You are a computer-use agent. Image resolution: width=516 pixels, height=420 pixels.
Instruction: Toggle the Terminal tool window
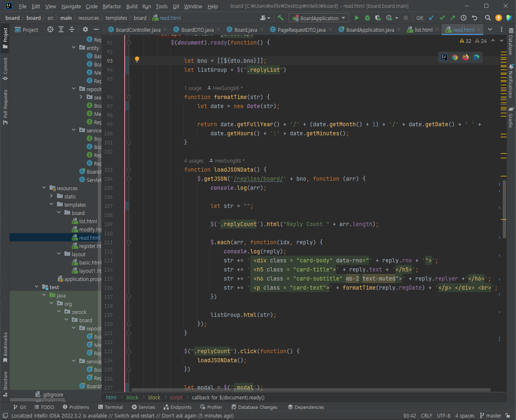click(110, 407)
